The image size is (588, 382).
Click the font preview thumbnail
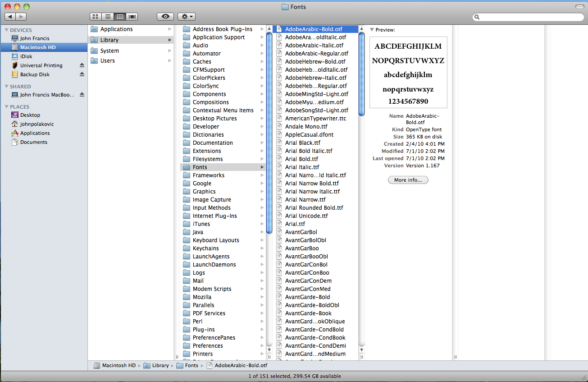pyautogui.click(x=408, y=73)
